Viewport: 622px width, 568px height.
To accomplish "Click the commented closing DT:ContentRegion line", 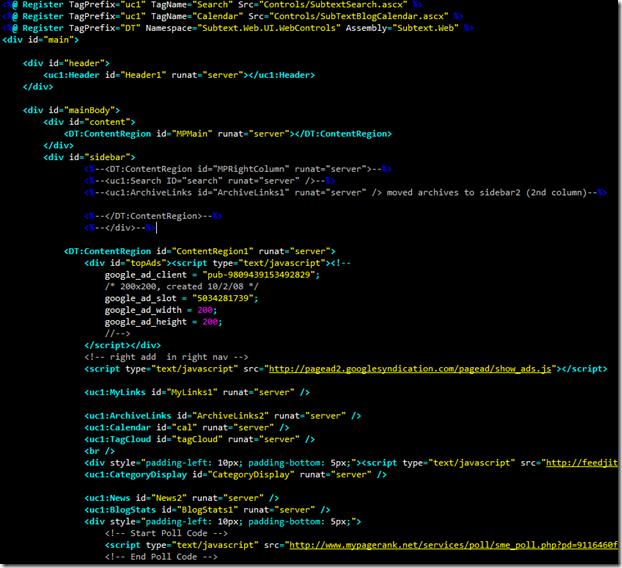I will [x=153, y=216].
